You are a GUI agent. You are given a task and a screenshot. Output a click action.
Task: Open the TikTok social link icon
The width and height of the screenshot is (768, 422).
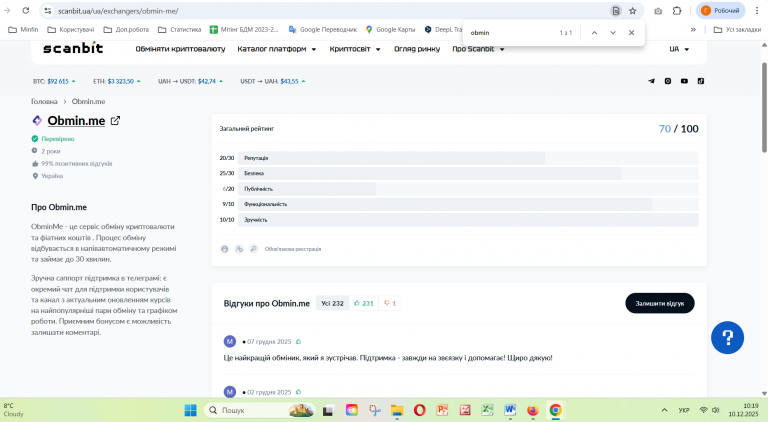(701, 81)
